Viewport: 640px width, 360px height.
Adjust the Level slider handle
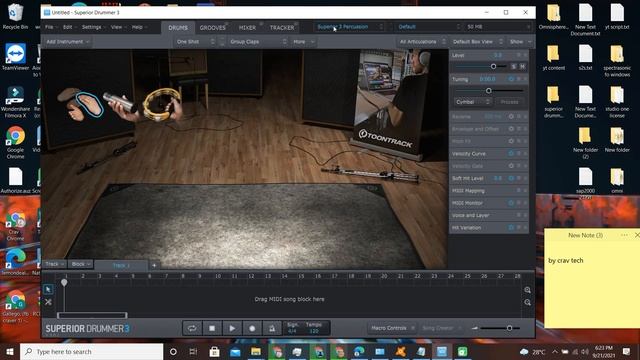[x=493, y=66]
